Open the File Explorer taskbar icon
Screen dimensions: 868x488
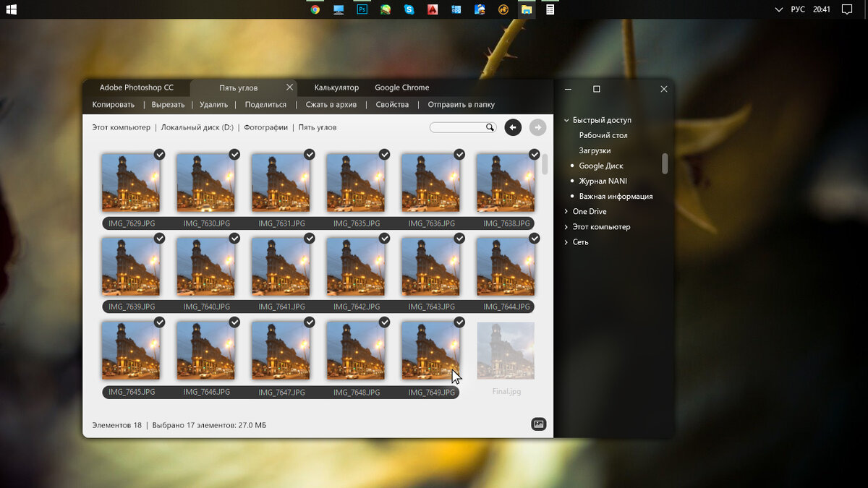(x=527, y=9)
